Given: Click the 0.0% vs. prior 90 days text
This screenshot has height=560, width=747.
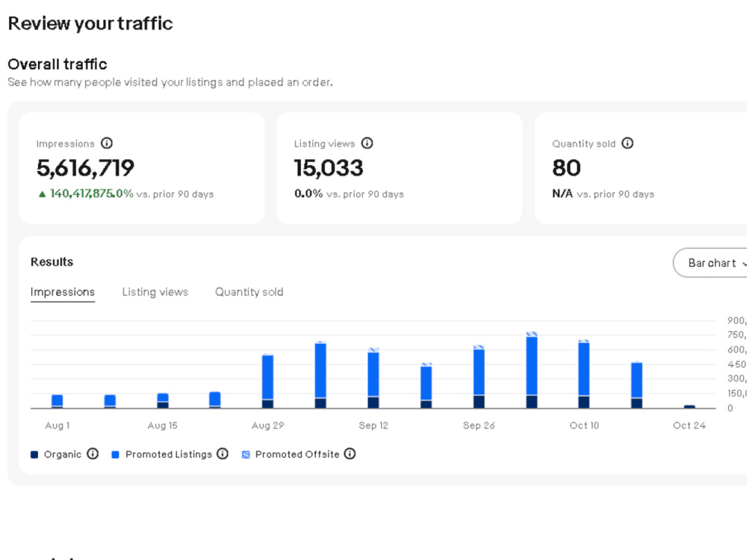Looking at the screenshot, I should pos(349,194).
